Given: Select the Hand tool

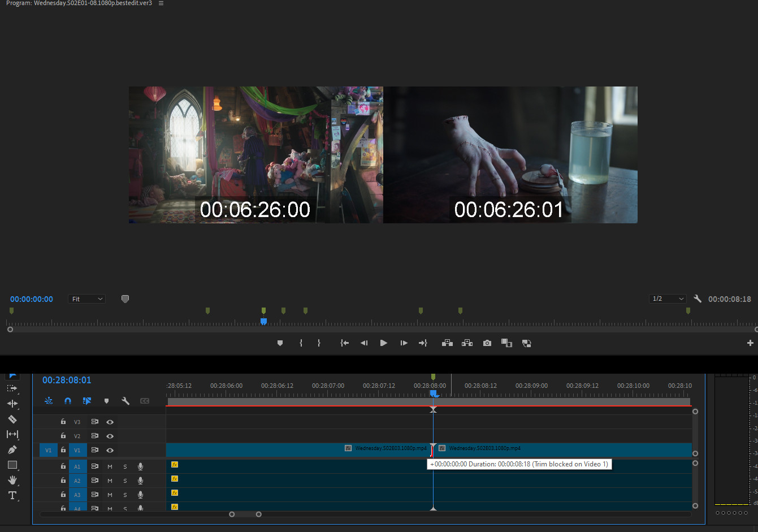Looking at the screenshot, I should tap(12, 480).
